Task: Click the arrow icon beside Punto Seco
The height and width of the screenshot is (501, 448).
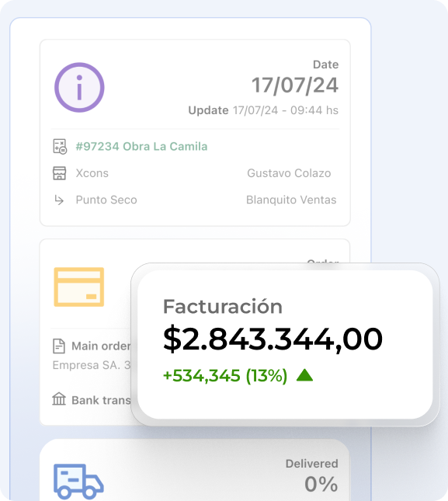Action: [x=59, y=200]
